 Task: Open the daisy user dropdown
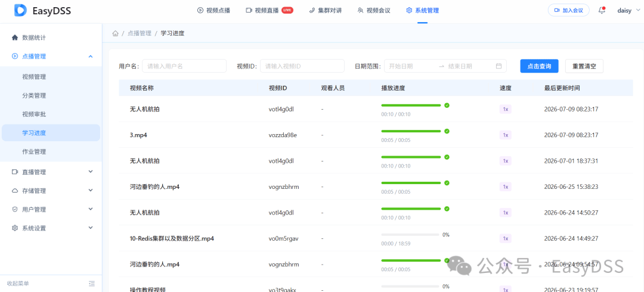627,11
